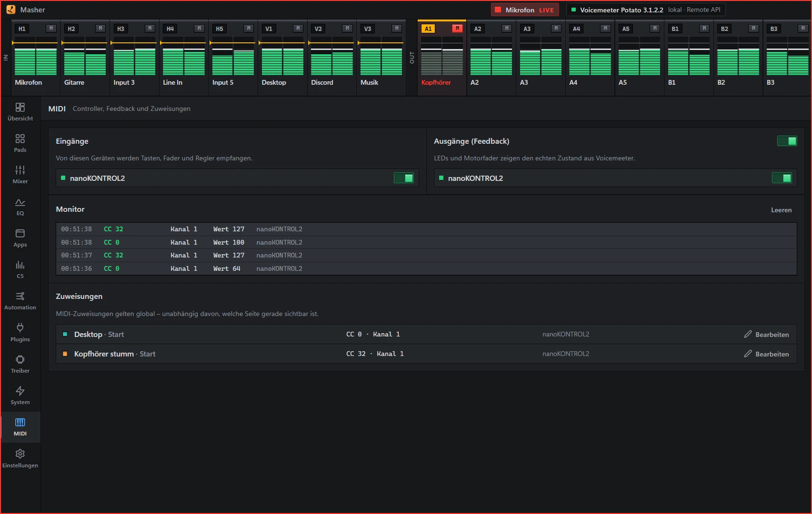The width and height of the screenshot is (812, 514).
Task: Mute the V1 Desktop strip
Action: pos(298,29)
